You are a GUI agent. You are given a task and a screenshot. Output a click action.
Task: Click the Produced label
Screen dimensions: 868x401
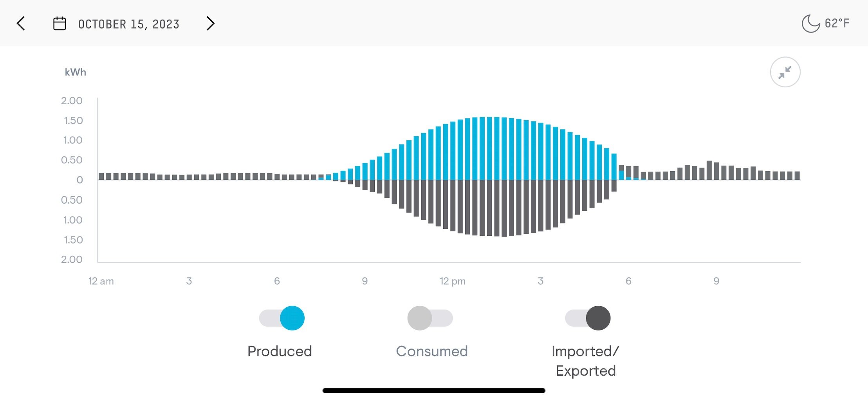coord(280,351)
